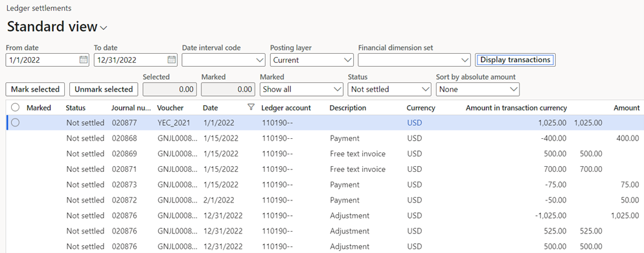Click the -75.00 transaction amount cell
This screenshot has height=253, width=644.
[556, 185]
